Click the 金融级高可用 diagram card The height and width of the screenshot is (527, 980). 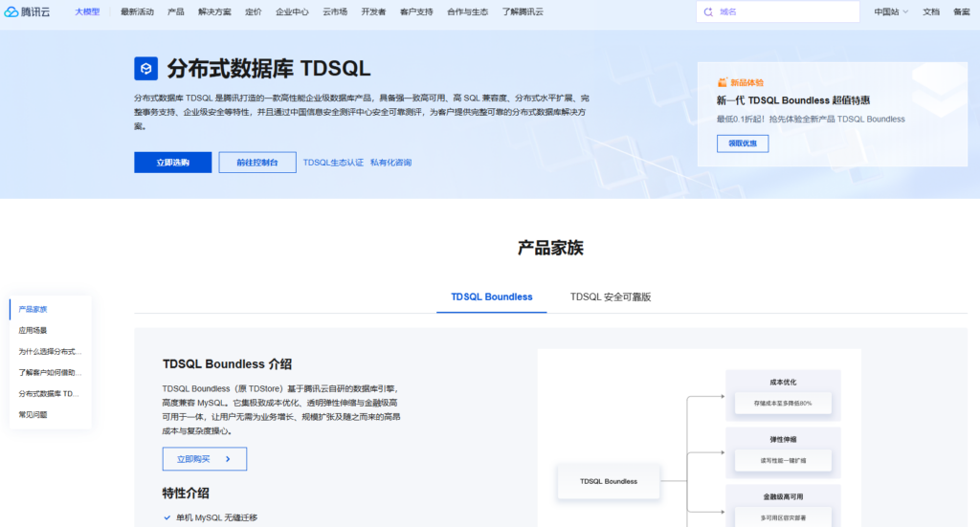(x=783, y=506)
